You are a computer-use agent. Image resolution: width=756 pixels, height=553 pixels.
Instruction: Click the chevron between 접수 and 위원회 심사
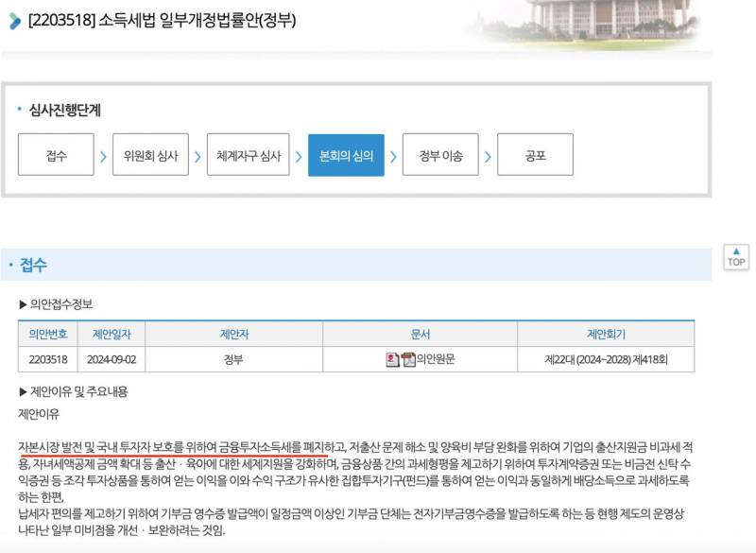103,156
